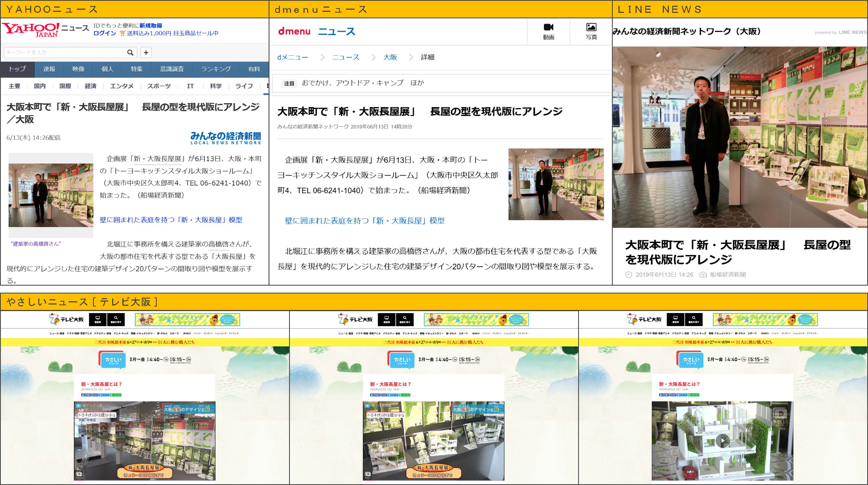Go to ニュース in the dmenu breadcrumb
Screen dimensions: 868x485
point(346,57)
